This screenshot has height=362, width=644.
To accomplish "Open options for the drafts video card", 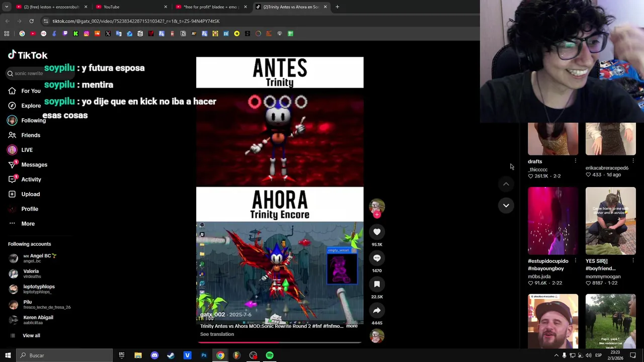I will (575, 161).
